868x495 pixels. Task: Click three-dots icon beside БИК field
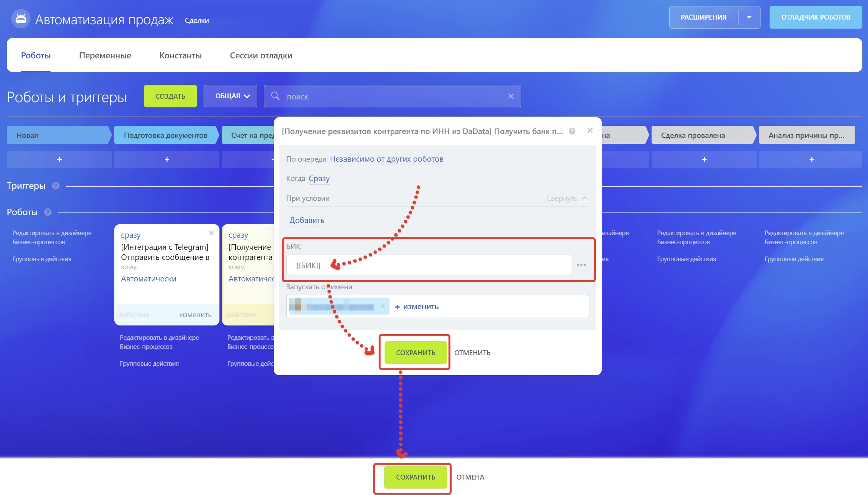(581, 265)
